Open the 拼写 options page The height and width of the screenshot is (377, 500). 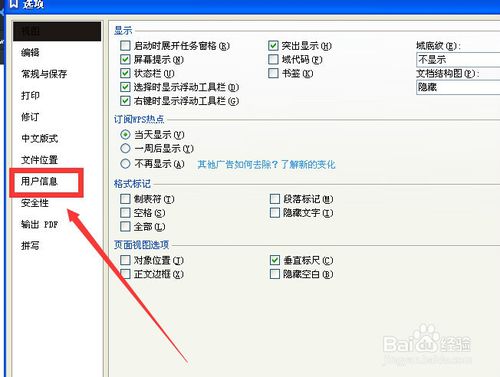30,246
